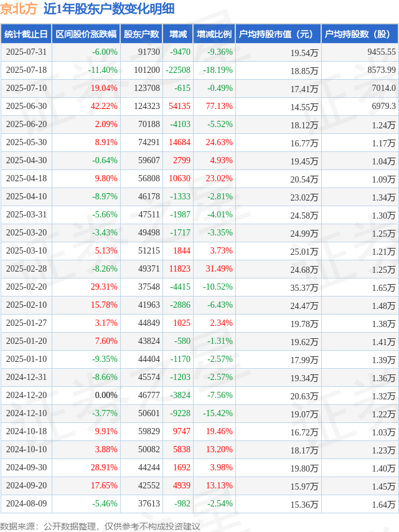Image resolution: width=399 pixels, height=532 pixels.
Task: Select the 9455.55 average shares cell
Action: 360,52
